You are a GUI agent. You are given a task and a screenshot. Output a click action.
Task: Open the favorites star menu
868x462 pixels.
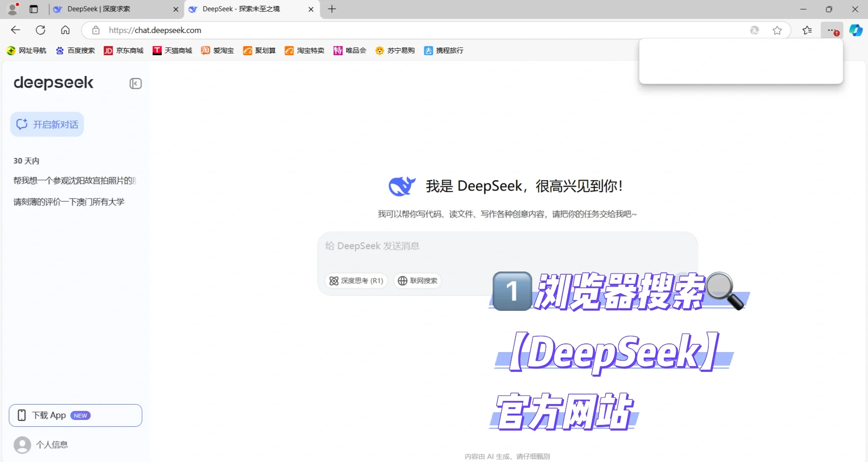click(x=807, y=30)
